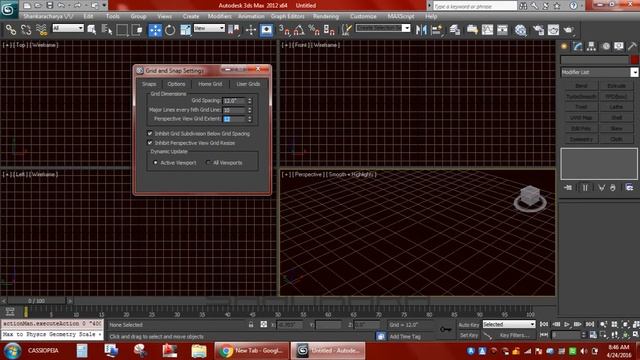Screen dimensions: 640x360
Task: Switch to the Snaps tab
Action: point(149,84)
